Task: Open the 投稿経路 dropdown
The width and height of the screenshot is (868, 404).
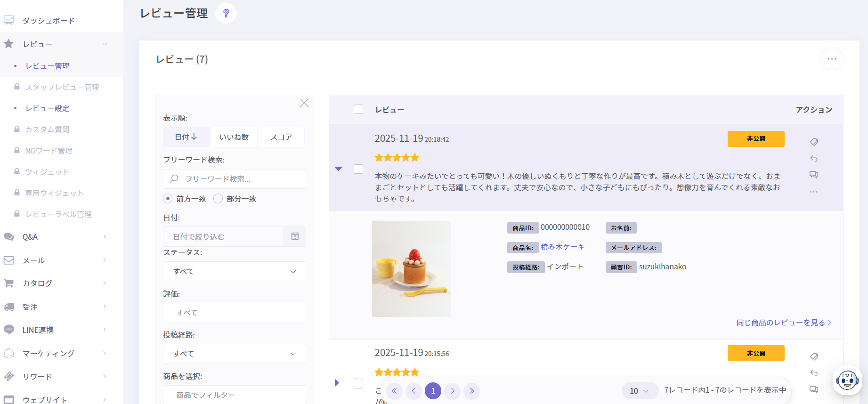Action: click(x=235, y=354)
